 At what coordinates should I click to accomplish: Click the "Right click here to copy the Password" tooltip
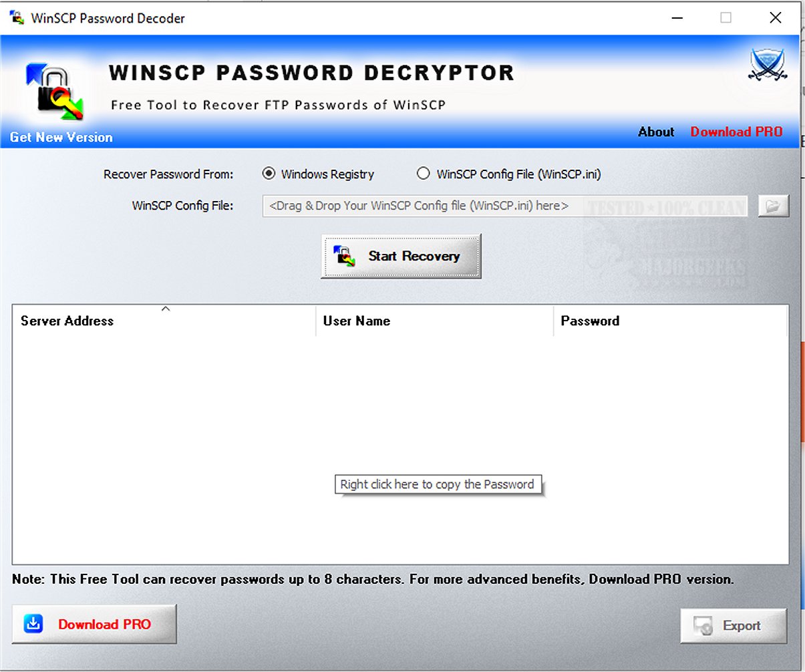tap(438, 484)
